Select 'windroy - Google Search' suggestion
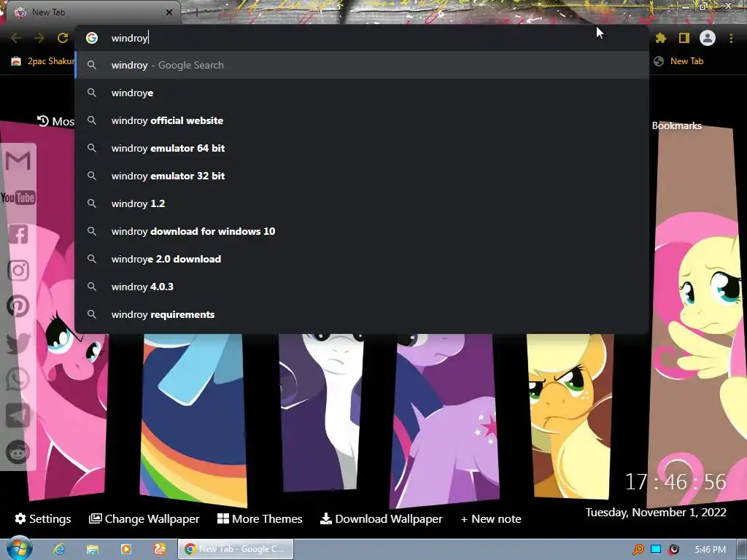The width and height of the screenshot is (747, 560). tap(362, 65)
